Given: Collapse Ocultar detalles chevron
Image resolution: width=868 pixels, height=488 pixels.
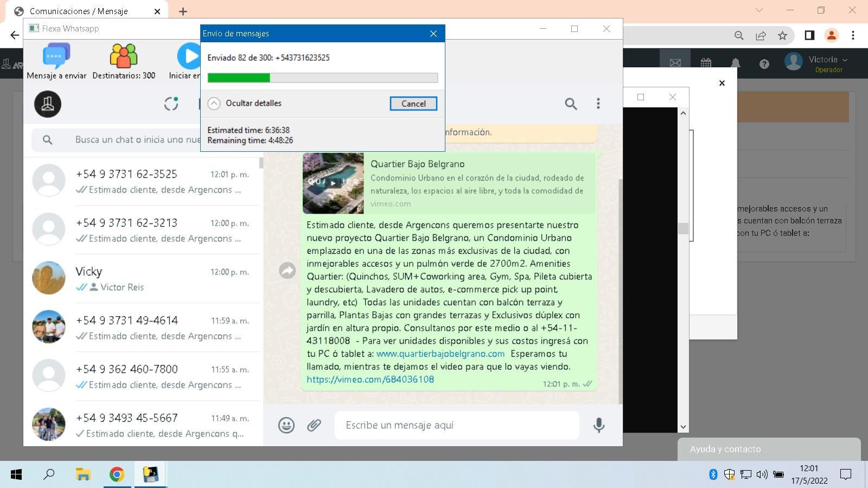Looking at the screenshot, I should click(214, 103).
